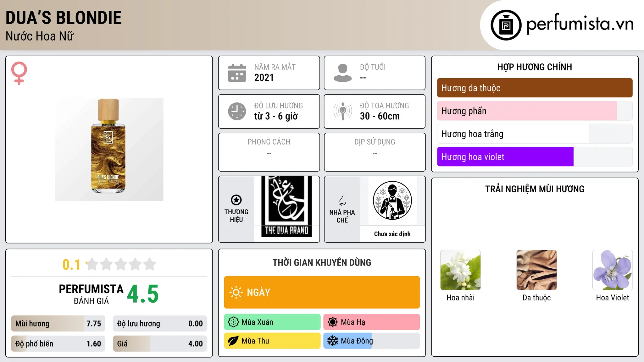Click the Mùa Hạ season bar

372,322
